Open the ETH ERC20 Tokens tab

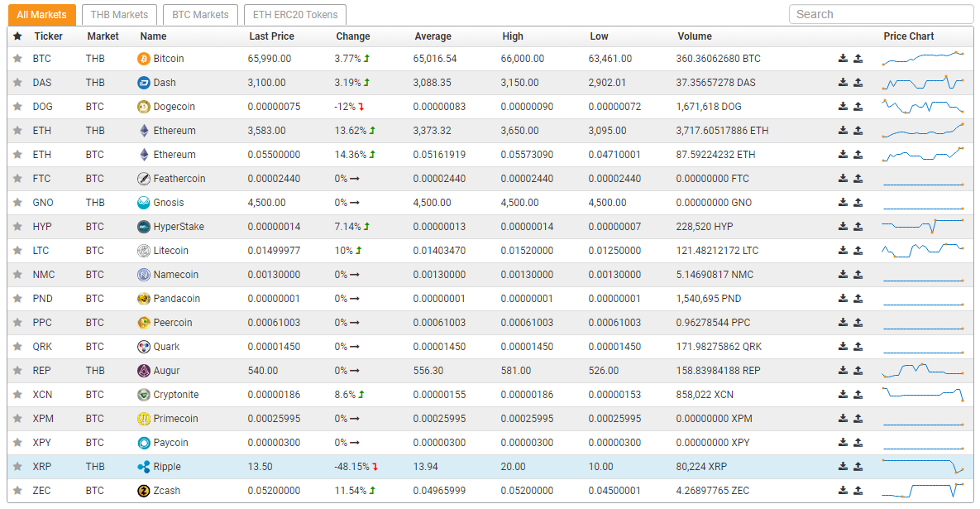pos(295,15)
